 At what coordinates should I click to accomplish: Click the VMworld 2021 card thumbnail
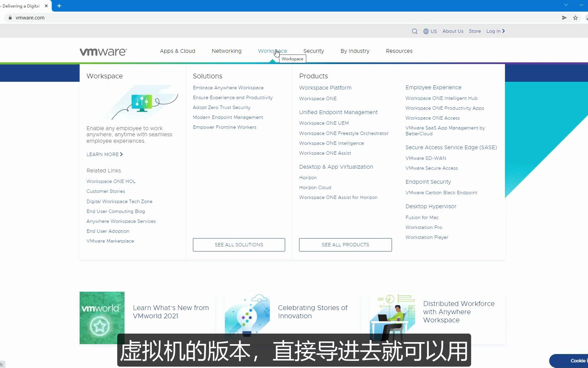coord(102,318)
